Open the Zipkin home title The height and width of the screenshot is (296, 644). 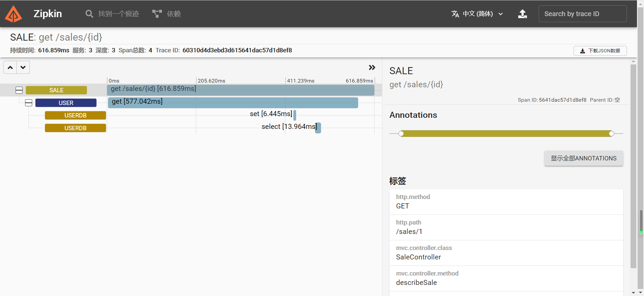coord(48,14)
